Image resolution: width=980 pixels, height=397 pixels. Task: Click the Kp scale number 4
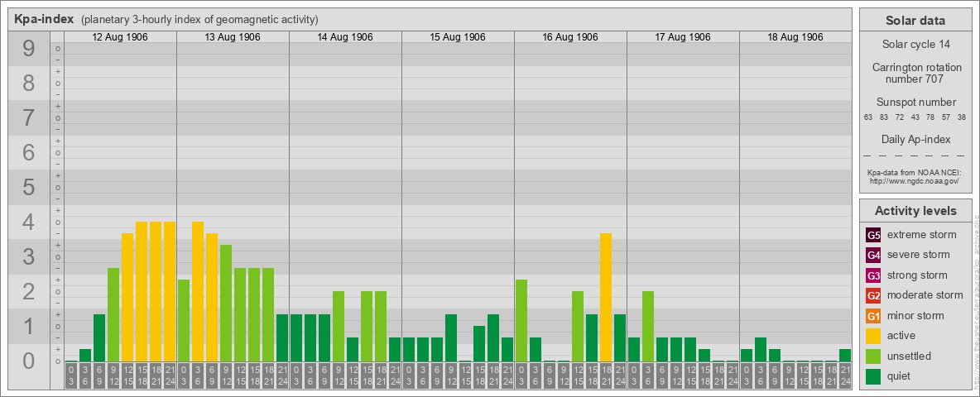29,222
